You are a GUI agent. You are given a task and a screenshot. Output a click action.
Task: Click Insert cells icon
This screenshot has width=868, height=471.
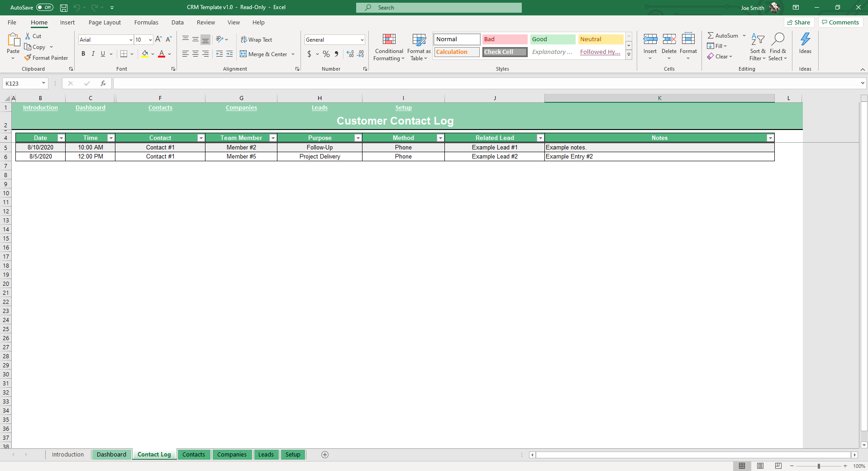point(650,39)
